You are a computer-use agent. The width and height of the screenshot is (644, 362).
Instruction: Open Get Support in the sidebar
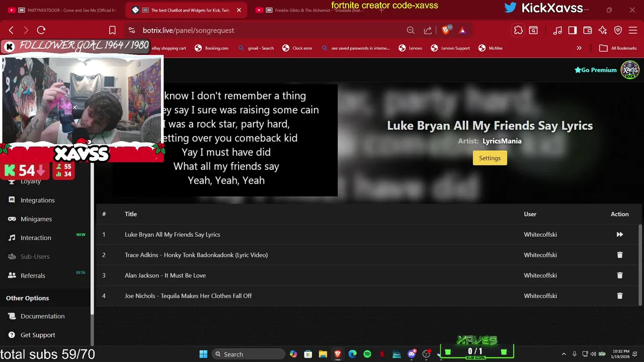tap(38, 335)
